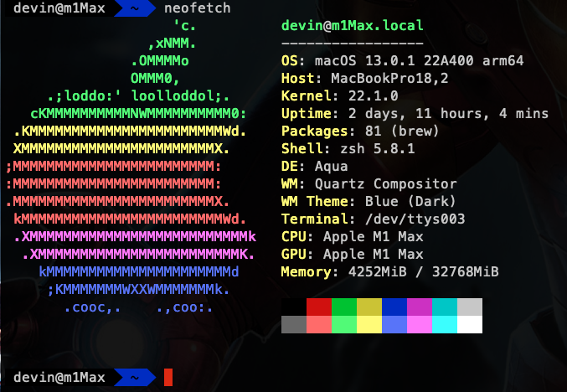Click the yellow 'OS' label

[x=290, y=61]
